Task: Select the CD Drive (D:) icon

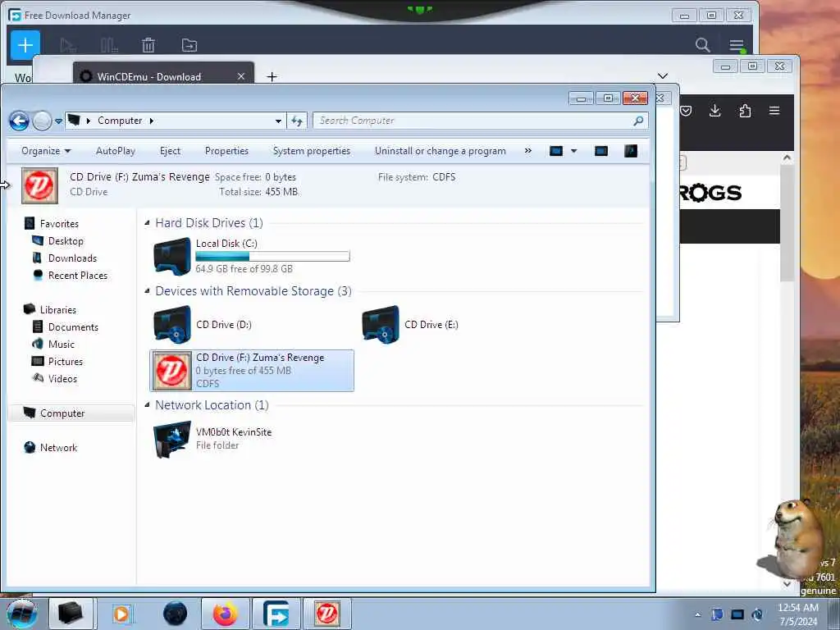Action: point(172,324)
